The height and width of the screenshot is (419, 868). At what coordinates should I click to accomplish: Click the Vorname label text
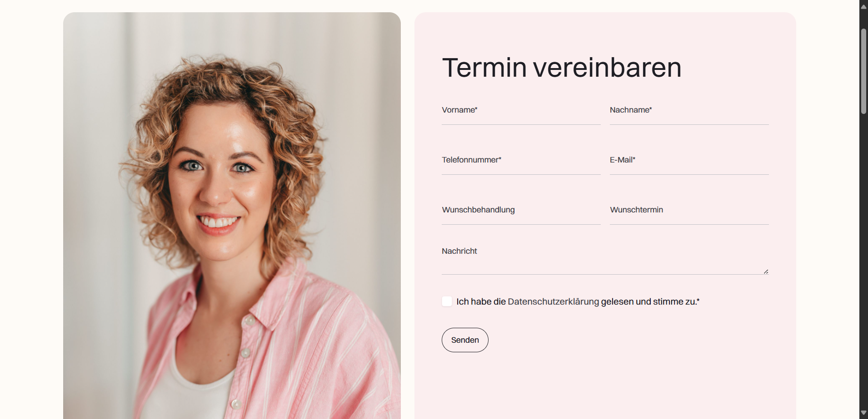(x=459, y=110)
